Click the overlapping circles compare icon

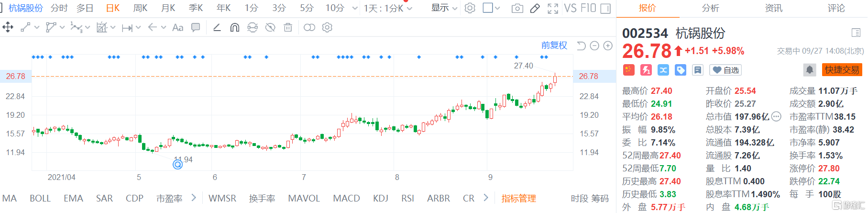tap(309, 27)
